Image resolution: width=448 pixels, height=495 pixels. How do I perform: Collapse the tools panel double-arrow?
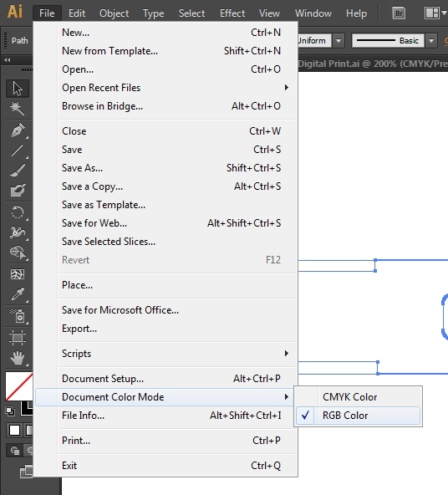8,59
